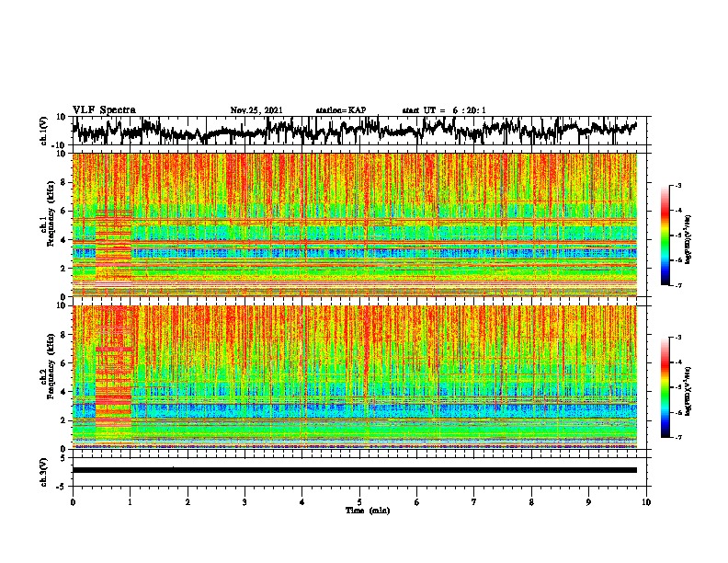Click time axis tick label "5"

359,502
